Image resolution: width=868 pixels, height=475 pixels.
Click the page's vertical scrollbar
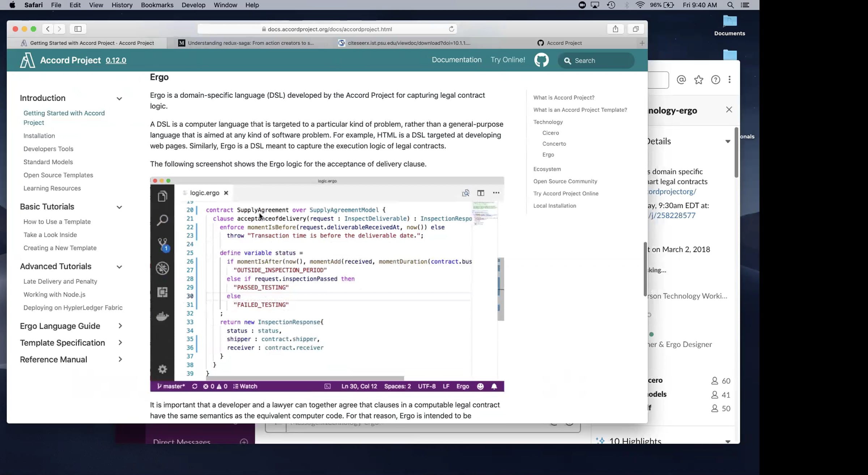click(x=645, y=270)
